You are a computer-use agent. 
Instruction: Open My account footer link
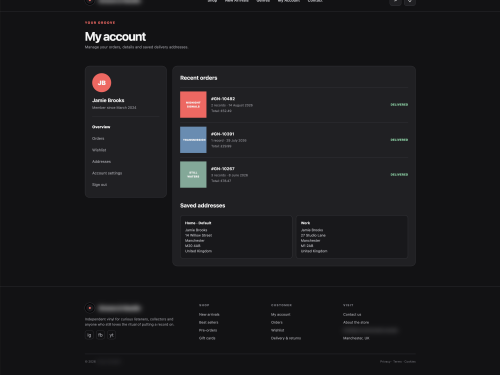tap(281, 315)
